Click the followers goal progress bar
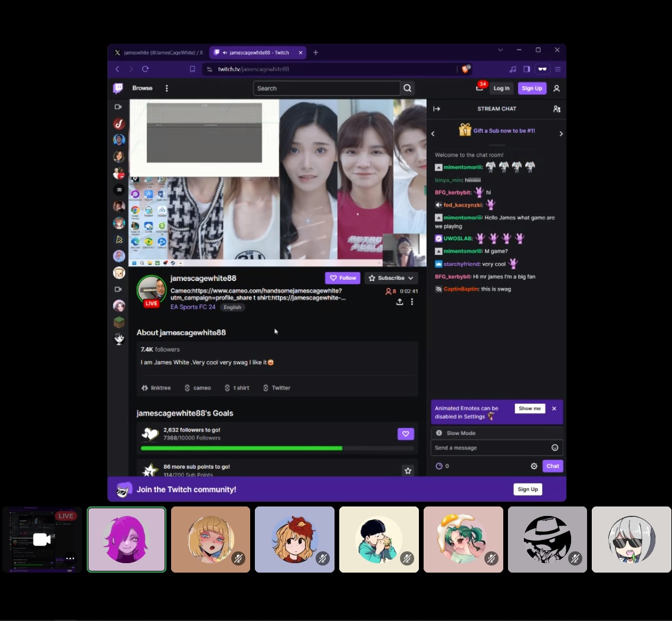This screenshot has height=621, width=672. [277, 448]
